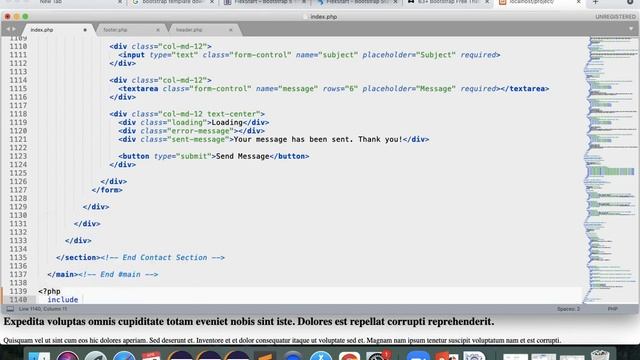
Task: Open App Store from the Dock
Action: pyautogui.click(x=321, y=355)
